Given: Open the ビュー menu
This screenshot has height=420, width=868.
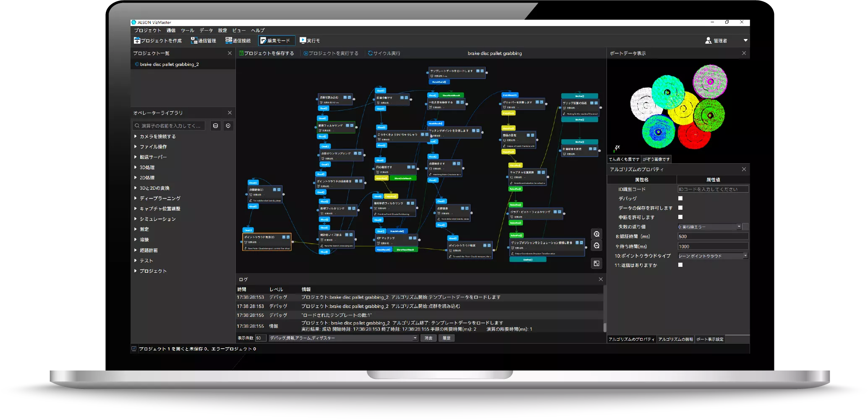Looking at the screenshot, I should 239,30.
